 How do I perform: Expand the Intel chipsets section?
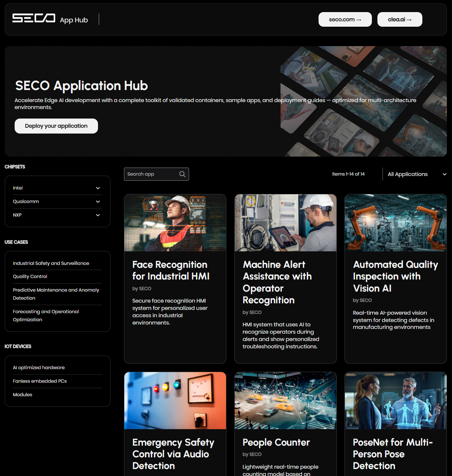[x=57, y=188]
